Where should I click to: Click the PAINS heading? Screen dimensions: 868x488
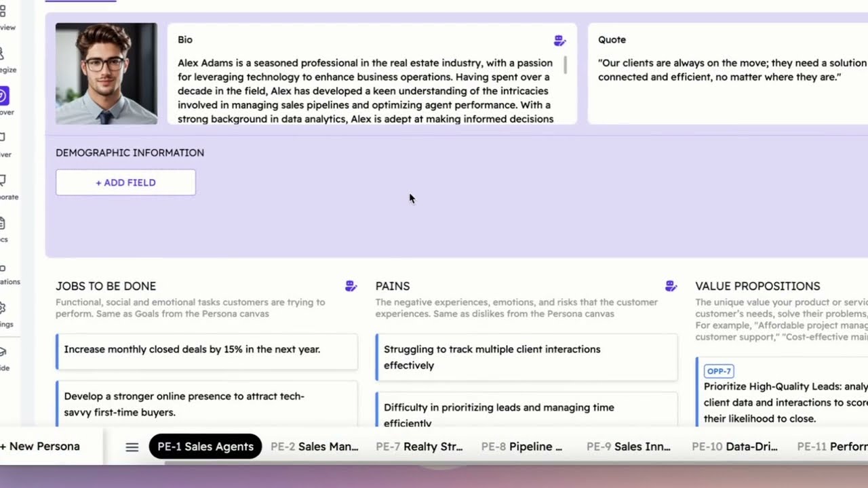click(393, 286)
